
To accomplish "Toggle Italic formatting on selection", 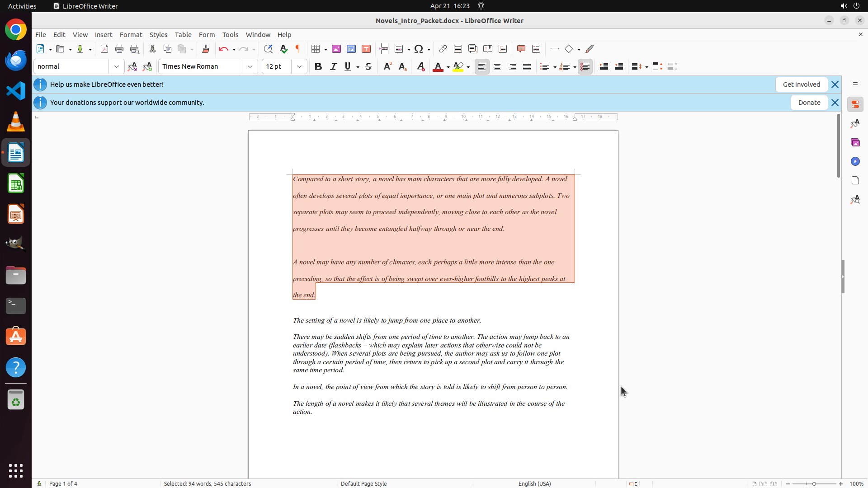I will (x=333, y=66).
